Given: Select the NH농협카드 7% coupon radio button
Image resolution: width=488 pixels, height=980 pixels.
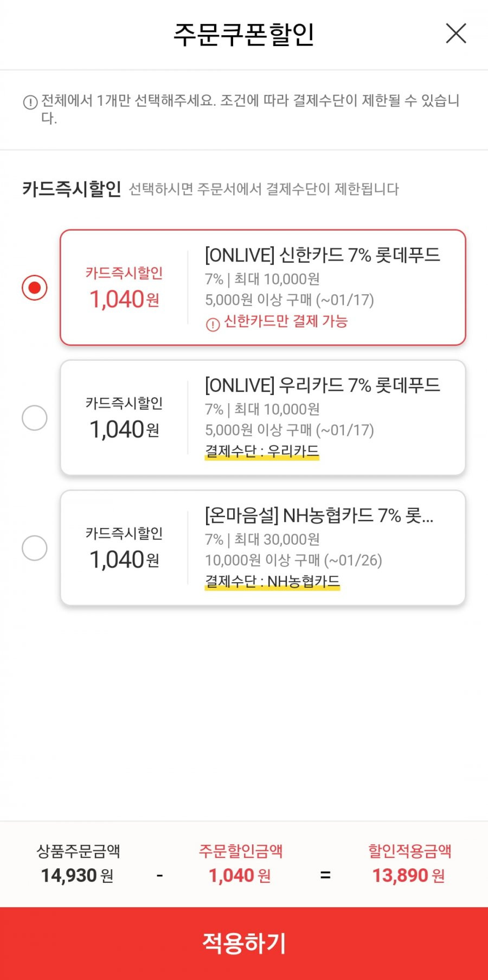Looking at the screenshot, I should point(35,548).
